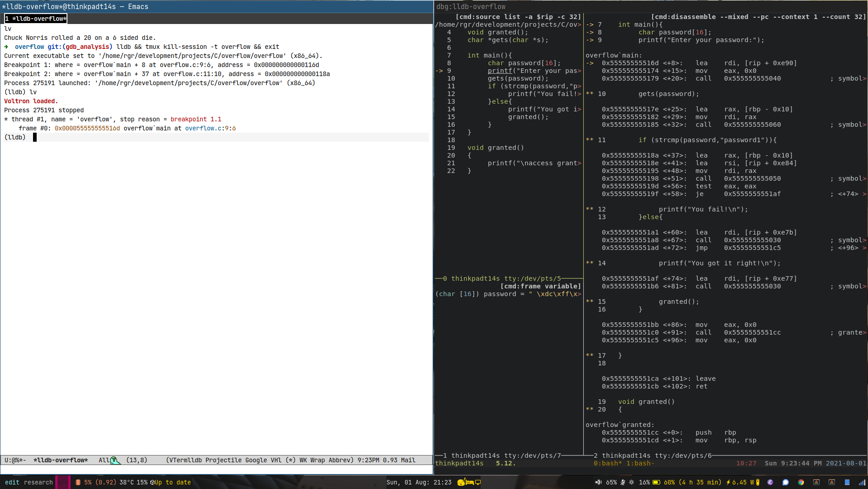Click the VTermlldb mode name in modeline
Screen dimensions: 868x489
click(186, 460)
